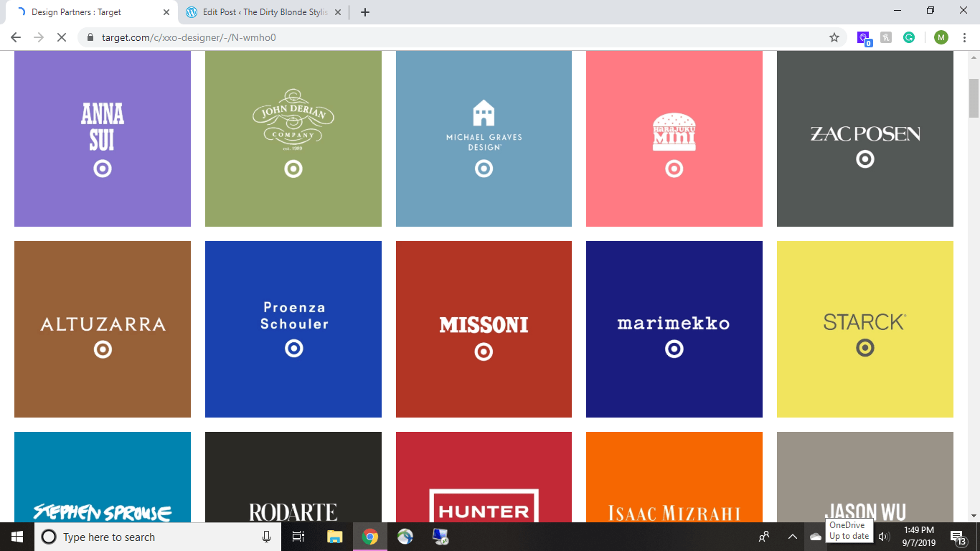Viewport: 980px width, 551px height.
Task: Stop page loading with the X button
Action: (61, 37)
